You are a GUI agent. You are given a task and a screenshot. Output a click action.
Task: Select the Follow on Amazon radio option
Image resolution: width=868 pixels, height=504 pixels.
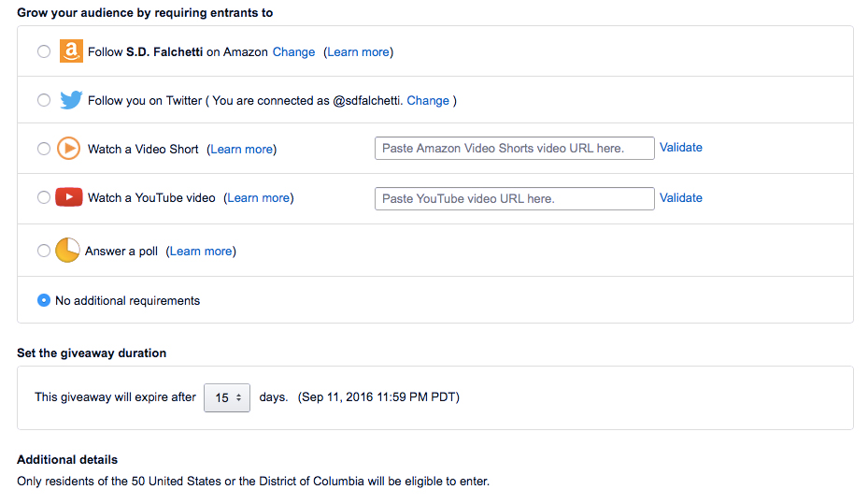pyautogui.click(x=44, y=51)
